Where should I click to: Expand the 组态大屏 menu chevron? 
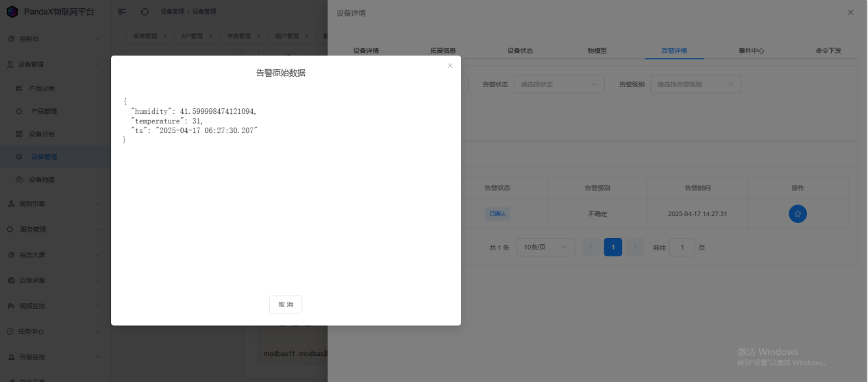tap(97, 255)
